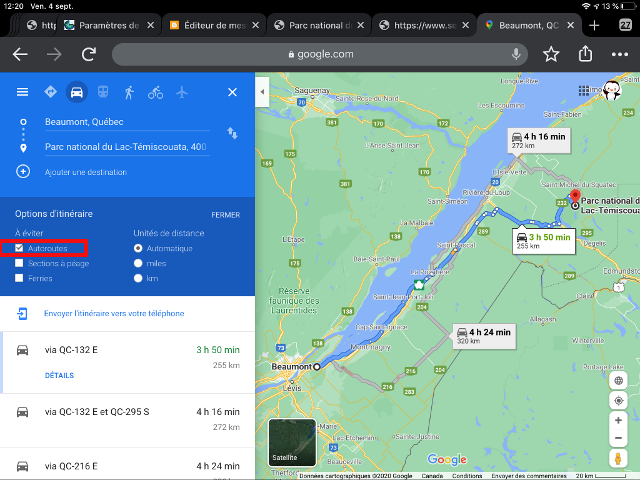Image resolution: width=640 pixels, height=480 pixels.
Task: Zoom out on the map
Action: [618, 438]
